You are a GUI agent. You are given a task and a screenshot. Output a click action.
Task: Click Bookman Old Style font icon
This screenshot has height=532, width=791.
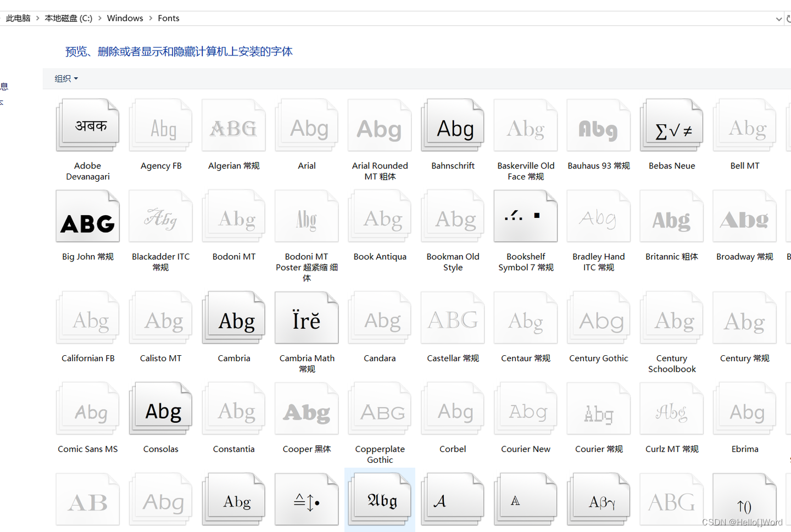453,216
